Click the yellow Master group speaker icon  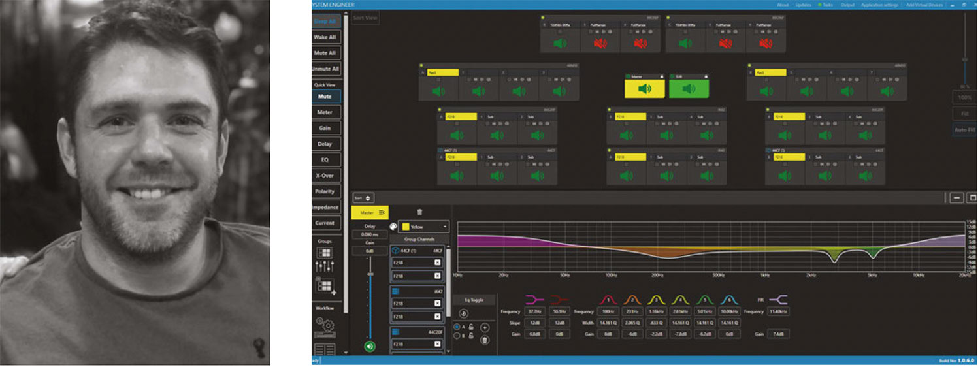tap(644, 89)
